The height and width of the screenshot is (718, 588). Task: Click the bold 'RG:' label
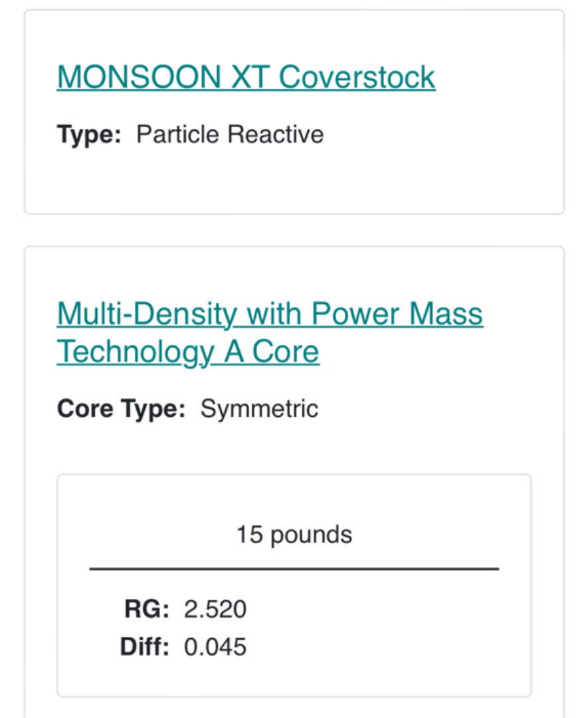tap(146, 609)
